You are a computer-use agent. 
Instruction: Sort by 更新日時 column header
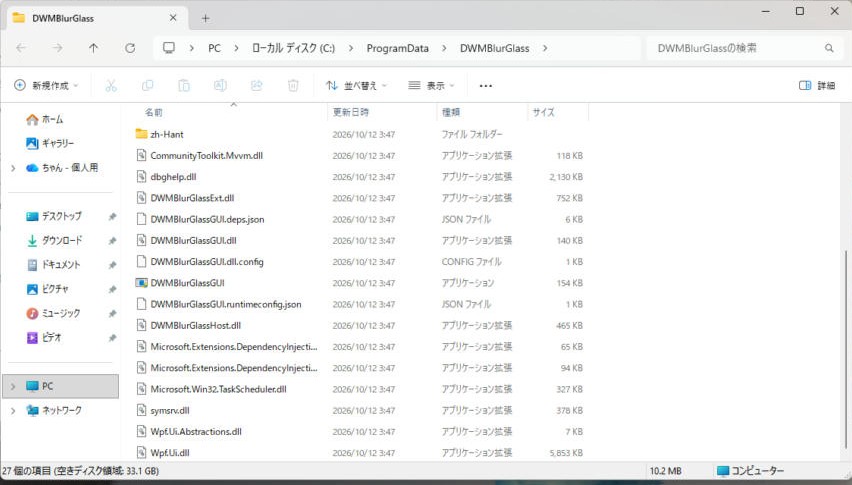click(383, 112)
